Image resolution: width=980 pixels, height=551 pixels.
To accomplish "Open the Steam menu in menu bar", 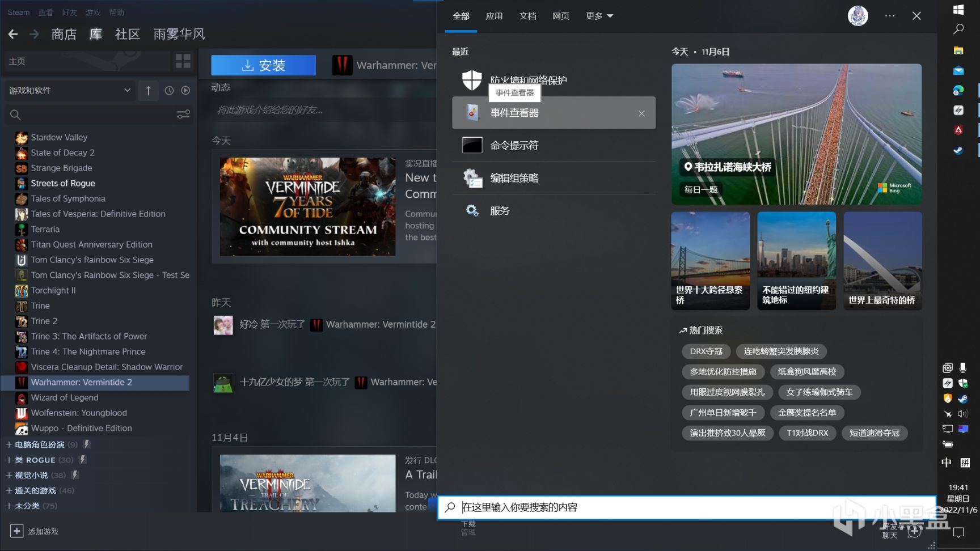I will (x=19, y=12).
